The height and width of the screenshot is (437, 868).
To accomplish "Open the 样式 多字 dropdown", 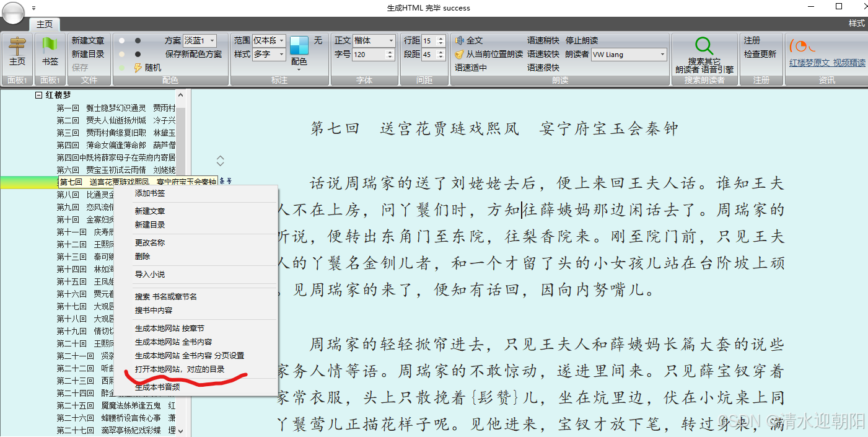I will pyautogui.click(x=270, y=54).
